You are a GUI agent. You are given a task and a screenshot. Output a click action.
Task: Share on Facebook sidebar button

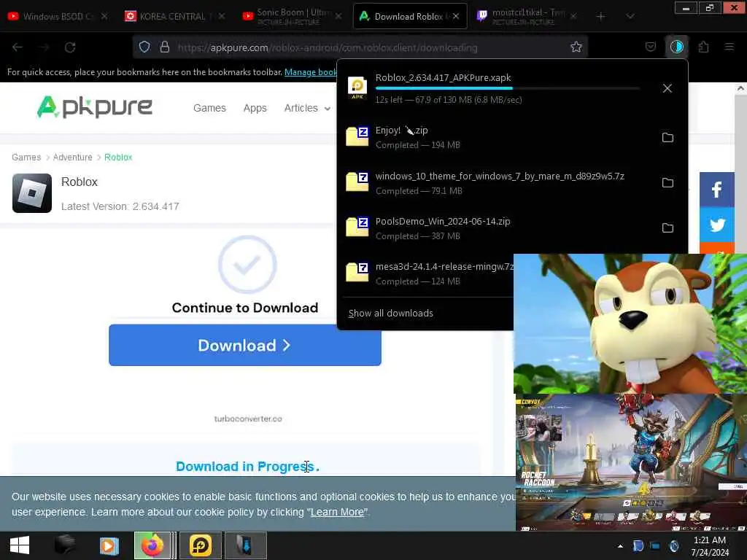(716, 190)
